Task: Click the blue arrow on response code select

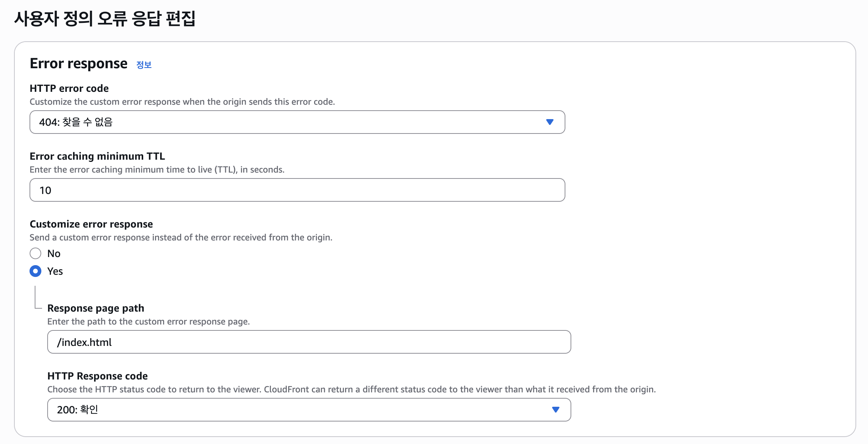Action: 555,410
